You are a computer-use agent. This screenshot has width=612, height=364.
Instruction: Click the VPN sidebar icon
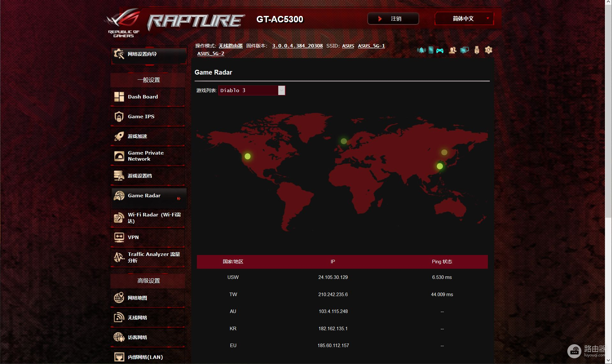pos(119,237)
